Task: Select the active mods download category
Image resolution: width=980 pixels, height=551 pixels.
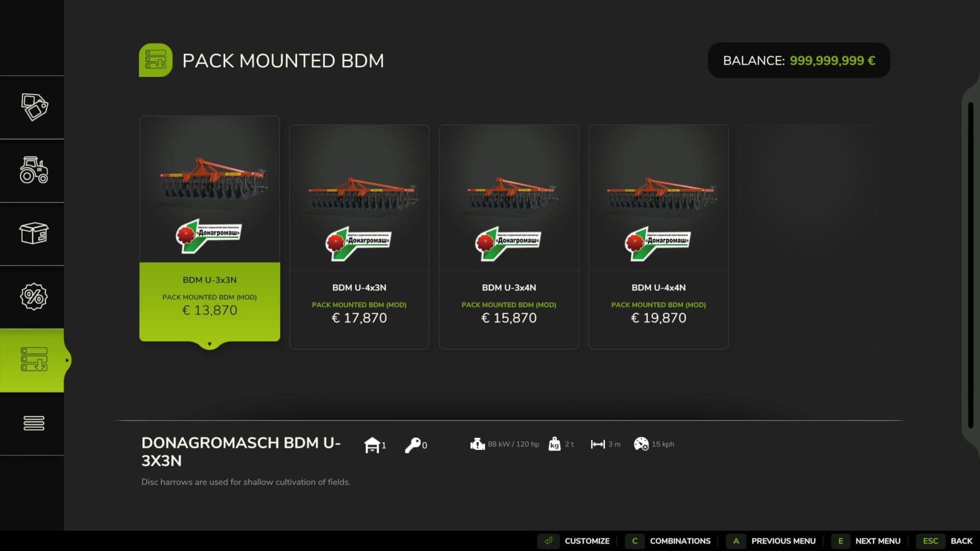Action: (x=34, y=360)
